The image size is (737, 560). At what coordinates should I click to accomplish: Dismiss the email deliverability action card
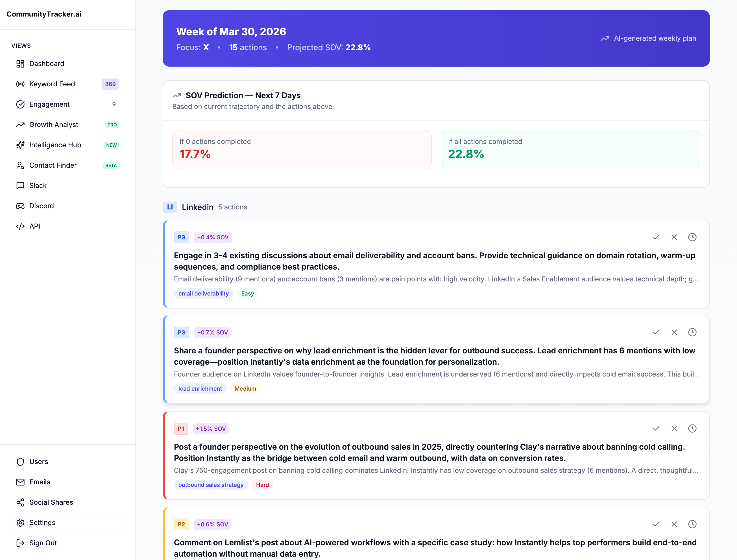[674, 237]
